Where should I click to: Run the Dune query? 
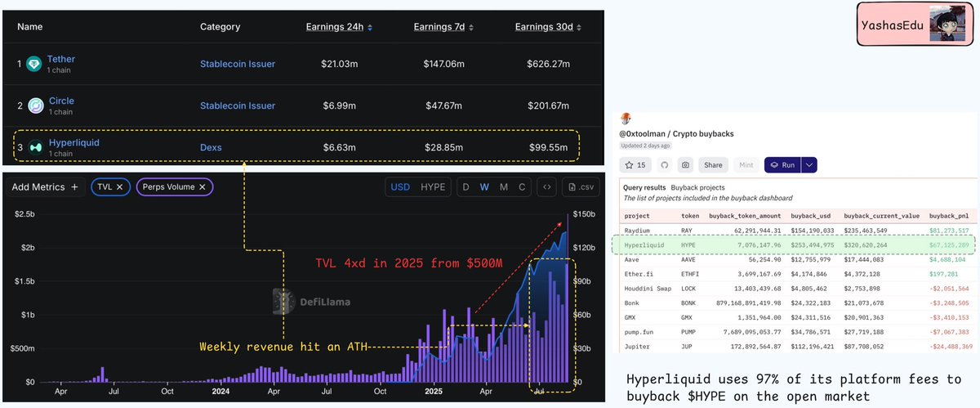(x=782, y=164)
